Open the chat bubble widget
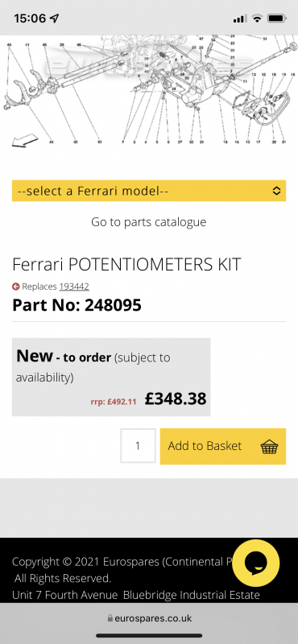Image resolution: width=298 pixels, height=644 pixels. coord(255,563)
